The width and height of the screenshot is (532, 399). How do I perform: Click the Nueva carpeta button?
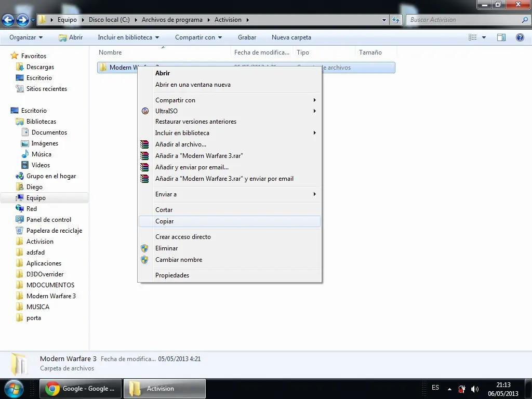pos(291,37)
